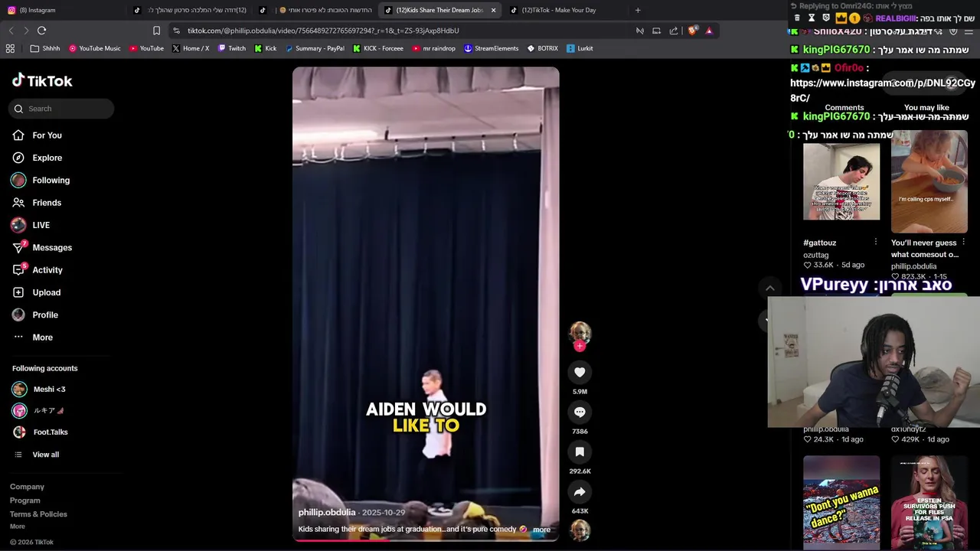Click the video progress bar
Screen dimensions: 980x551
click(426, 540)
